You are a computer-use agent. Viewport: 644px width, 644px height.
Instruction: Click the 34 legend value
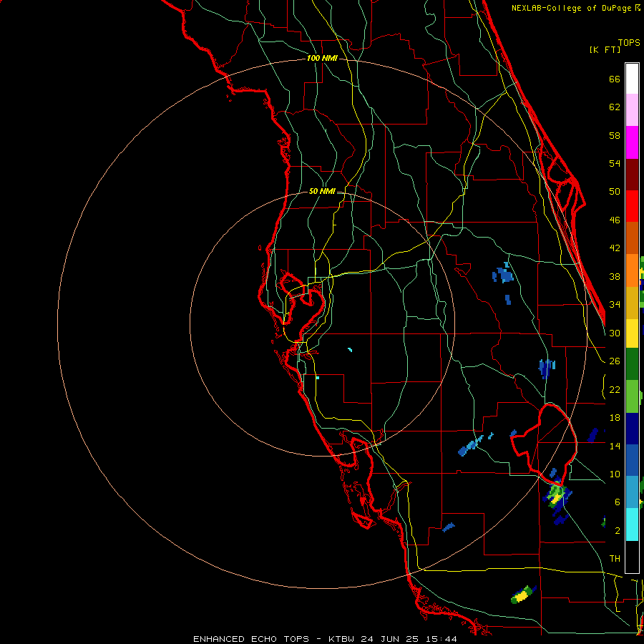[x=615, y=305]
